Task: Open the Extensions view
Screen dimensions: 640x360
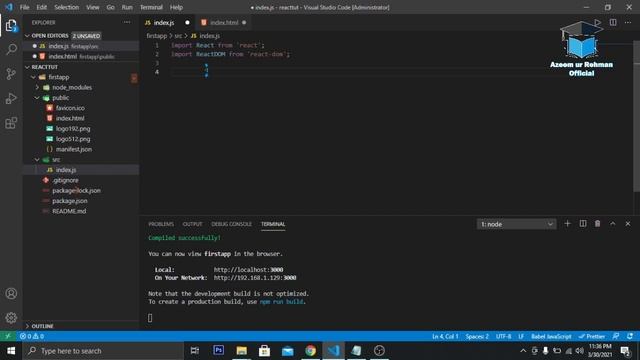Action: pyautogui.click(x=11, y=123)
